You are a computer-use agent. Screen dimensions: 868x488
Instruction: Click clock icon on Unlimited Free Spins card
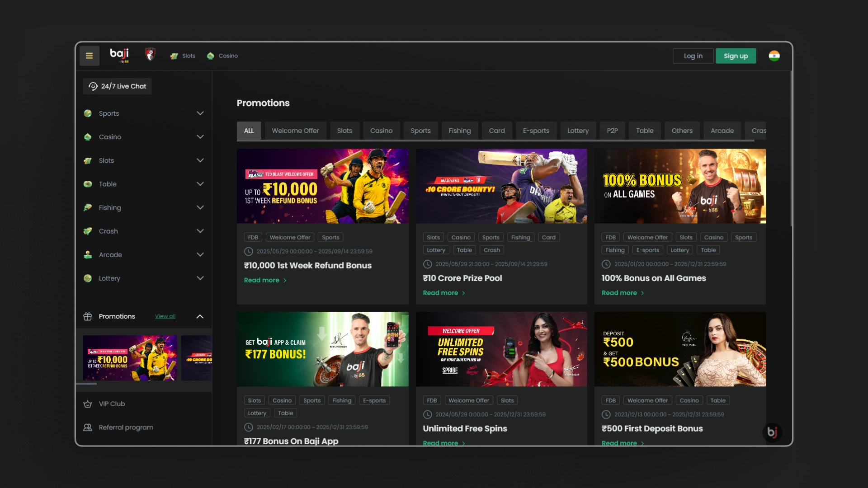click(427, 415)
